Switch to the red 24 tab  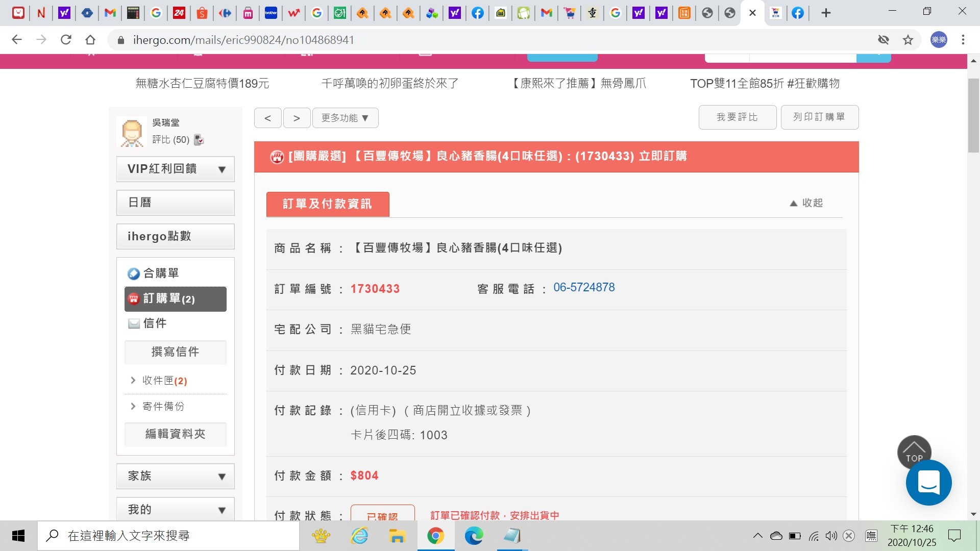coord(179,13)
